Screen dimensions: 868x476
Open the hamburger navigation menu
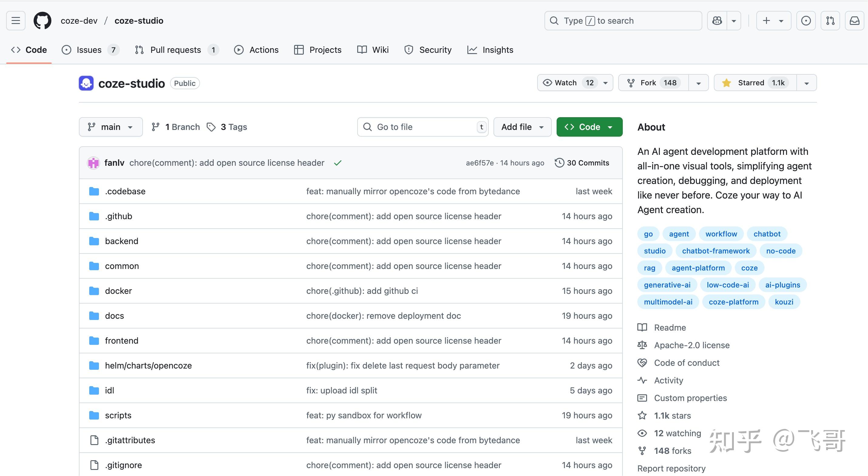(x=15, y=21)
